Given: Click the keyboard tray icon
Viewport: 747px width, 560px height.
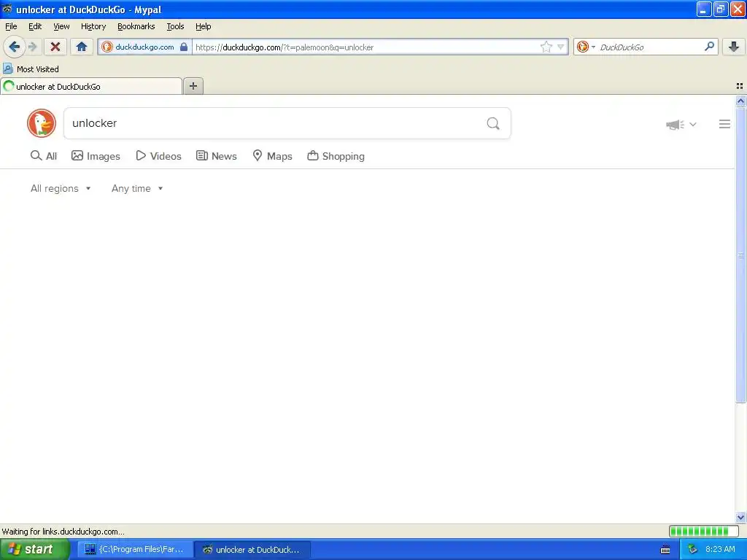Looking at the screenshot, I should (665, 550).
